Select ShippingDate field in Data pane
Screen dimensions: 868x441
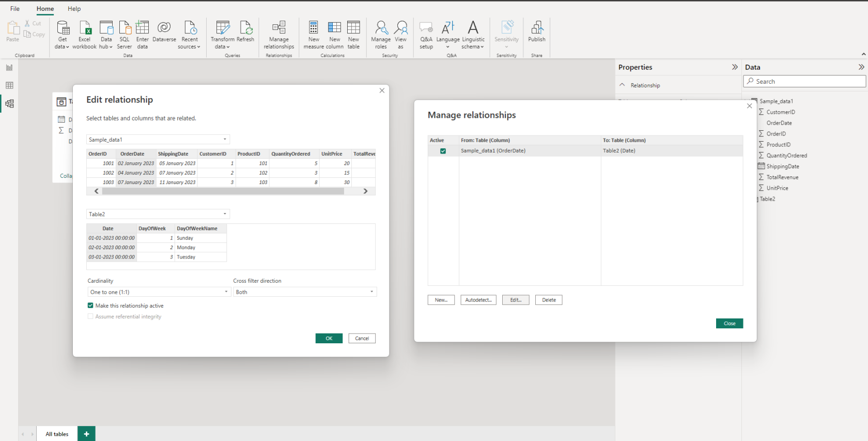[x=783, y=166]
